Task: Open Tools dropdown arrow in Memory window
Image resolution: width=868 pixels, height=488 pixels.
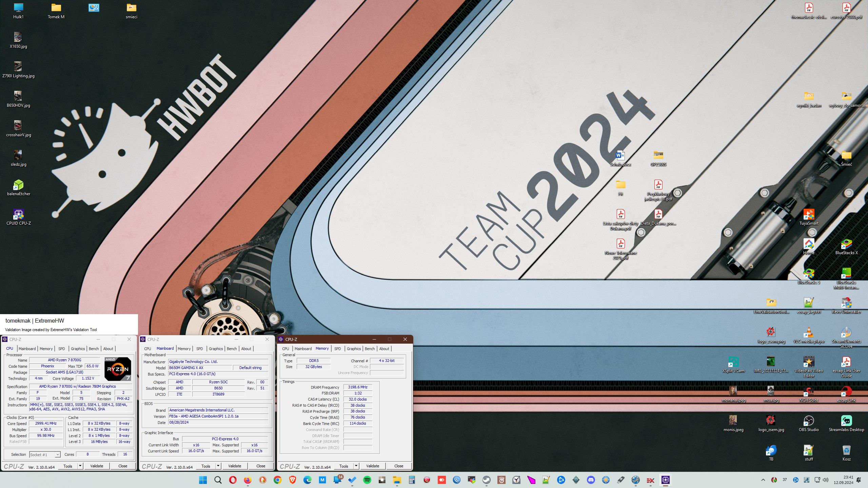Action: pos(356,466)
